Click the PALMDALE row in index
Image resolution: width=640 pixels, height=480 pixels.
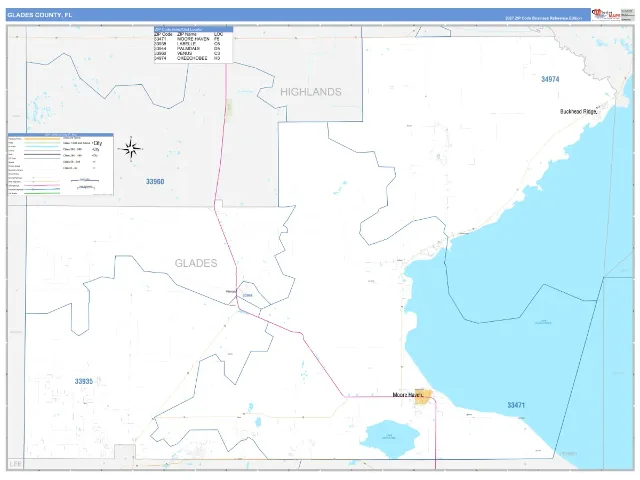point(188,49)
